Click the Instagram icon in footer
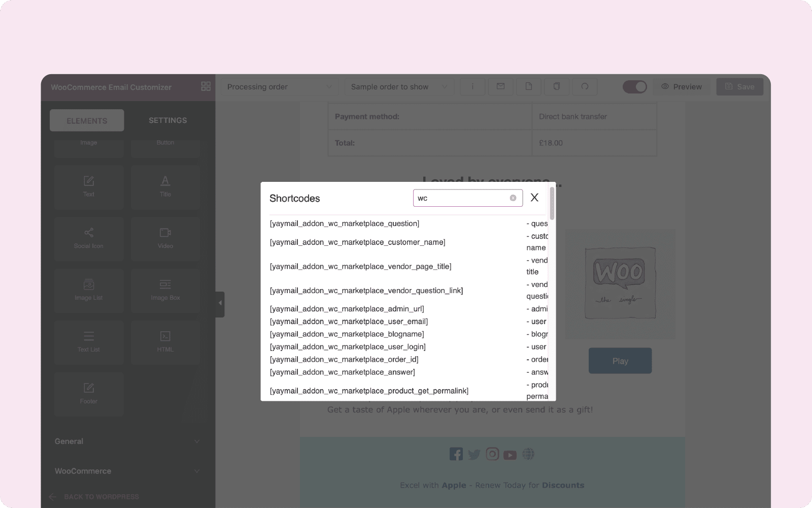 (492, 454)
